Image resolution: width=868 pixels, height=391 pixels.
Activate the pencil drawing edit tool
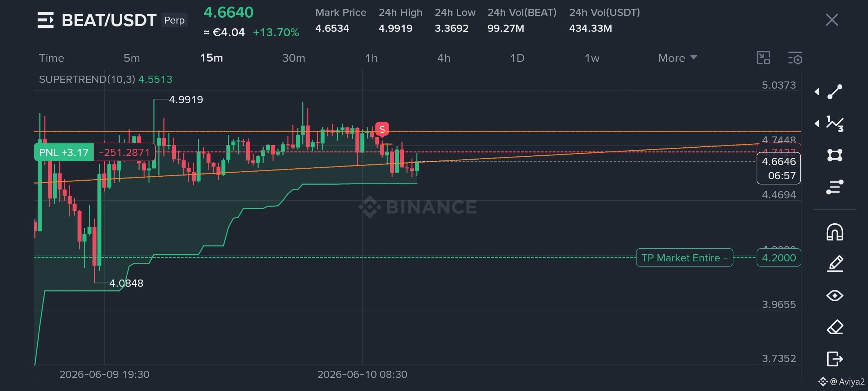click(835, 264)
